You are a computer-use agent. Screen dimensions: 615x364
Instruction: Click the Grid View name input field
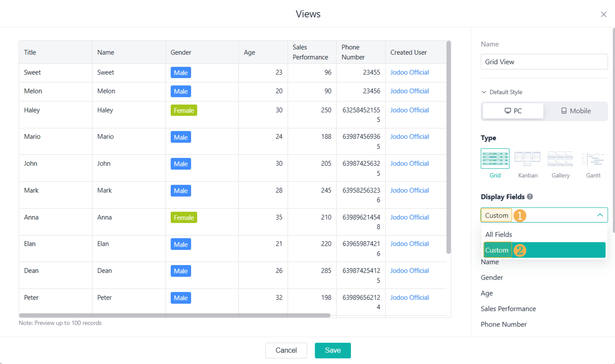(x=544, y=62)
